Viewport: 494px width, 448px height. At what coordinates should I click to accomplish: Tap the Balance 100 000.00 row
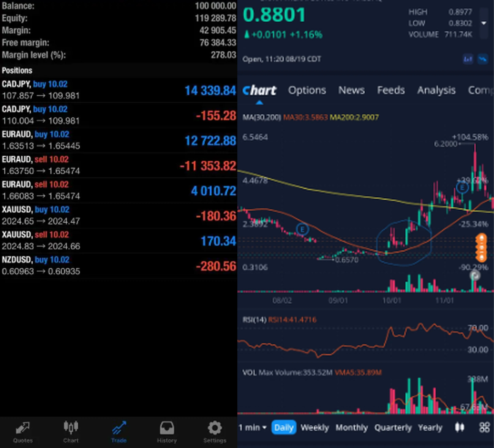[119, 6]
